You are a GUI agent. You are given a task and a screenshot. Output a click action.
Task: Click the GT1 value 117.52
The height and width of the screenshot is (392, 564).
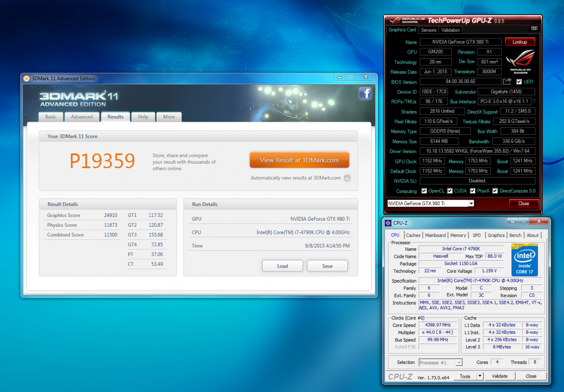(156, 215)
